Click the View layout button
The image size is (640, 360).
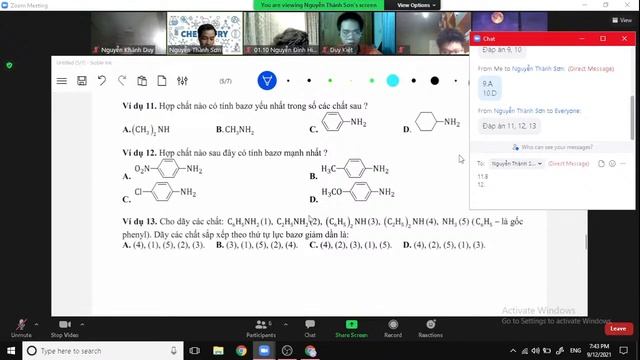point(622,20)
